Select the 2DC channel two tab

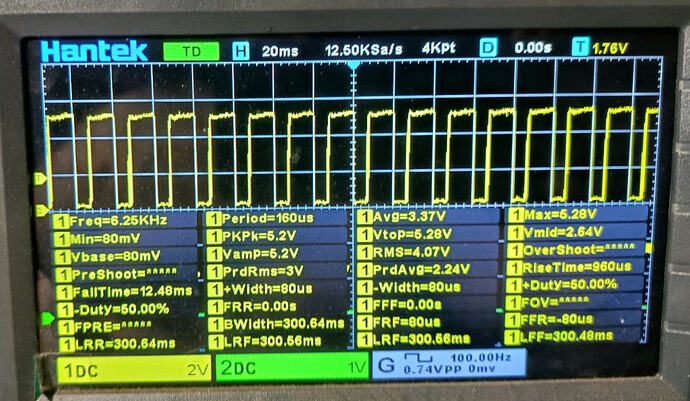pos(292,367)
